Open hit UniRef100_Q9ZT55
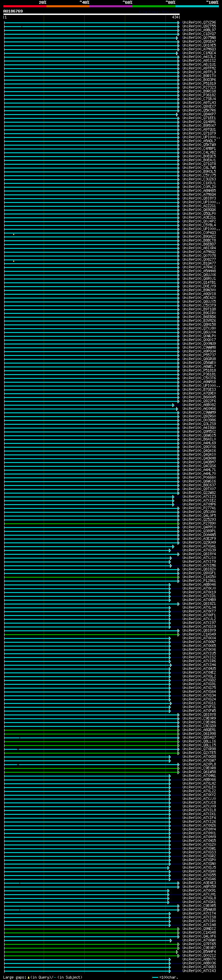Screen dimensions: 222x980 pos(199,26)
